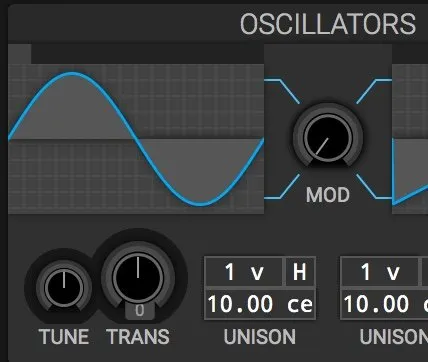Click the highlighted square on the waveform selector bar

point(19,54)
